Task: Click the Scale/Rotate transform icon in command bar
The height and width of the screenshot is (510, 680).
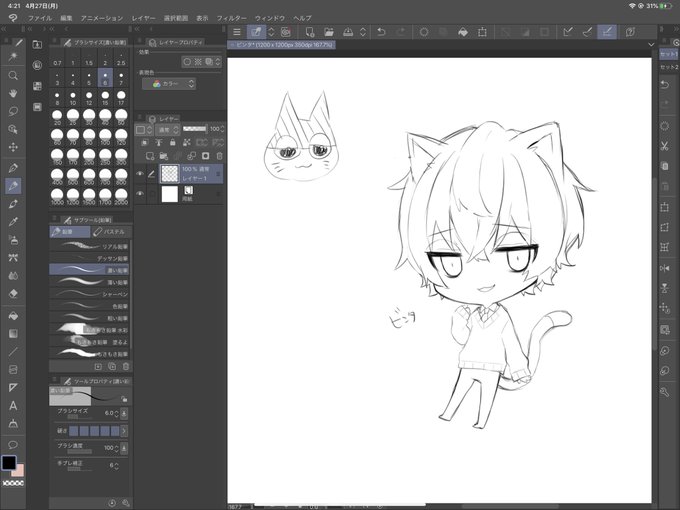Action: click(x=482, y=32)
